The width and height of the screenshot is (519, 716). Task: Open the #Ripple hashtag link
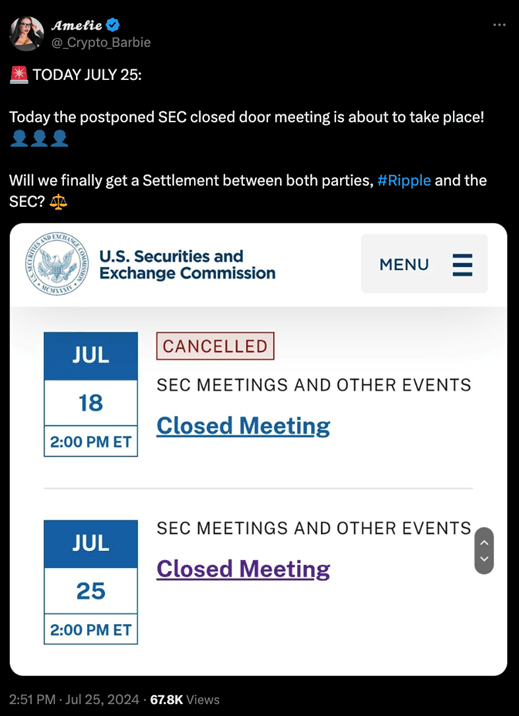point(404,180)
